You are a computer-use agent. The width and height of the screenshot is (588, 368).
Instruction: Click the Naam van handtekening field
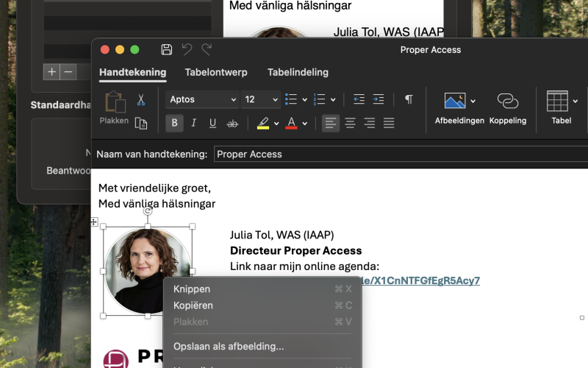click(x=401, y=155)
